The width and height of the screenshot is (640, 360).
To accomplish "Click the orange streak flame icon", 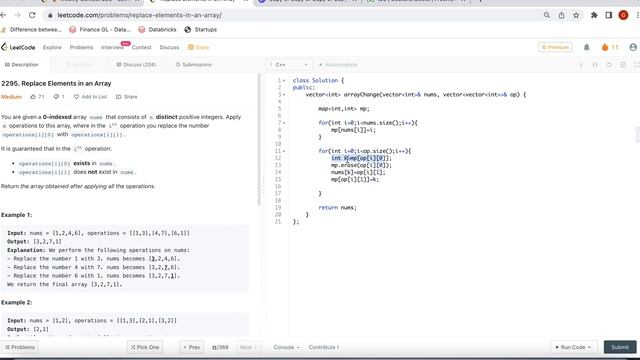I will tap(605, 47).
